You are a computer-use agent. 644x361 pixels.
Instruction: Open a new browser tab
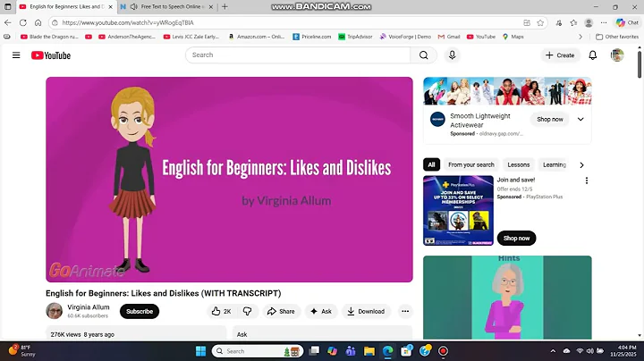[x=225, y=6]
